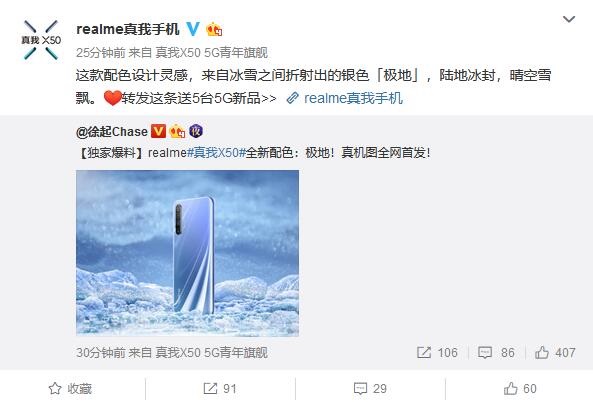Click the 真我X50 5G青年旗舰 source under realme
This screenshot has height=402, width=593.
211,53
